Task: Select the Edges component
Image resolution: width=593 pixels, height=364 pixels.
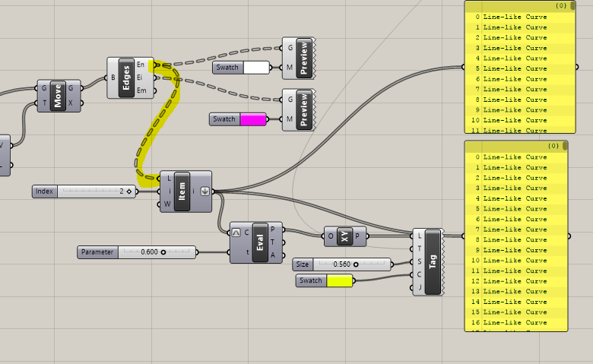Action: tap(126, 77)
